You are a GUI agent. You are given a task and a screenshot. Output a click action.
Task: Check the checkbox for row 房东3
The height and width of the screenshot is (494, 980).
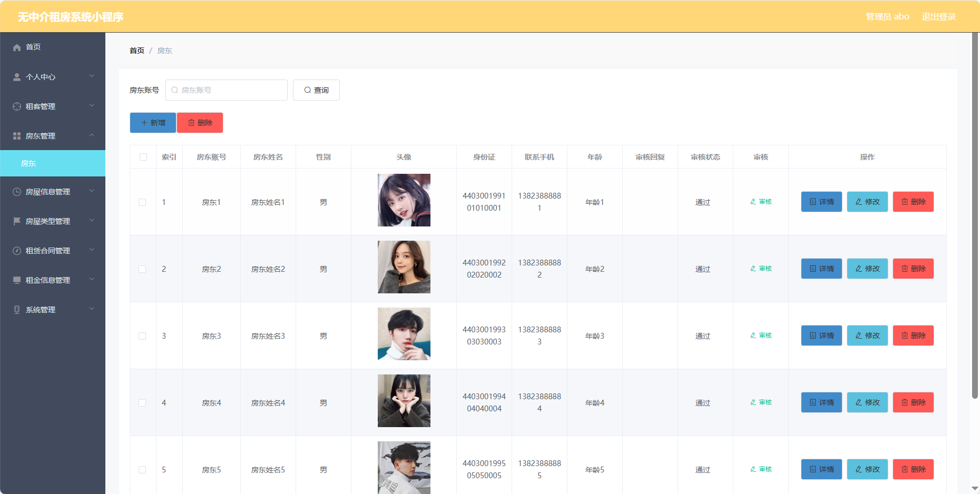(x=142, y=336)
